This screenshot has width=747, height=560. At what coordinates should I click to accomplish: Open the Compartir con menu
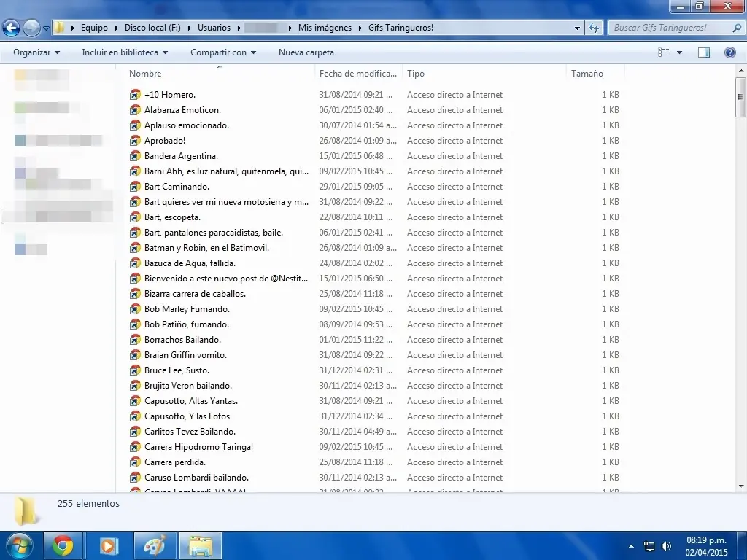(223, 52)
